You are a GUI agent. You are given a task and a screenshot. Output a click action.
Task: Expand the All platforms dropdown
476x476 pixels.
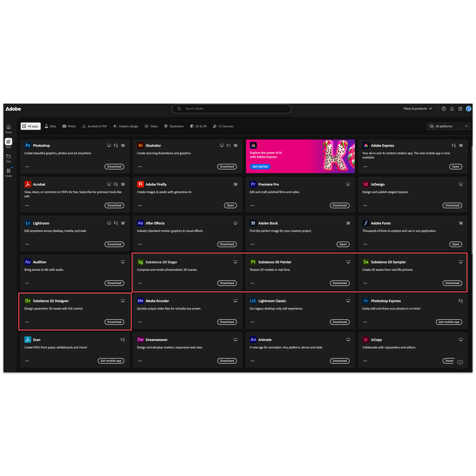point(448,126)
